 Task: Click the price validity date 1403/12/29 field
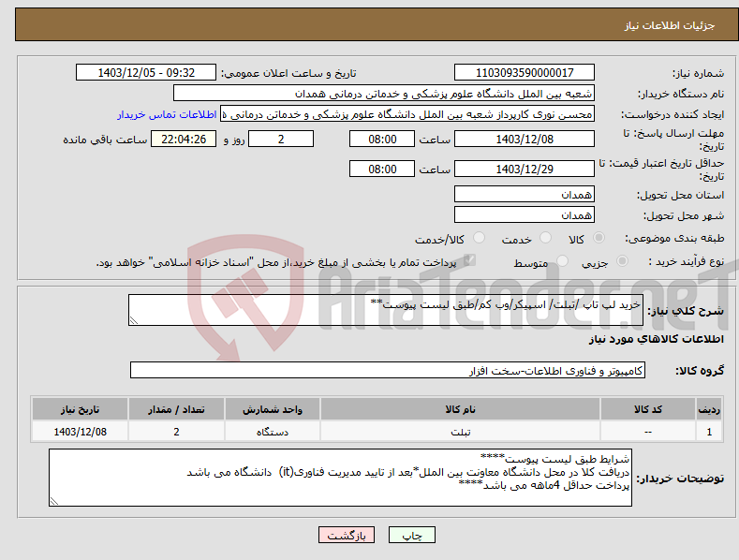525,169
